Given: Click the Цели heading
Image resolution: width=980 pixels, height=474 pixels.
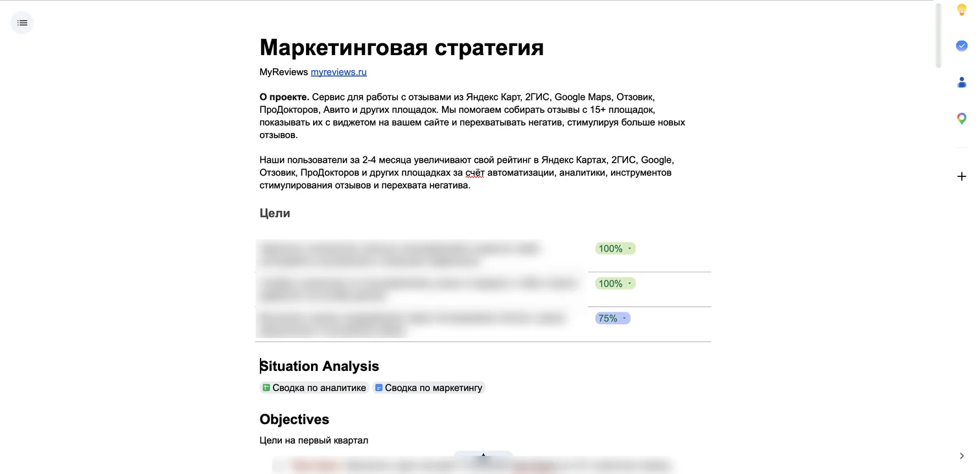Looking at the screenshot, I should coord(275,213).
